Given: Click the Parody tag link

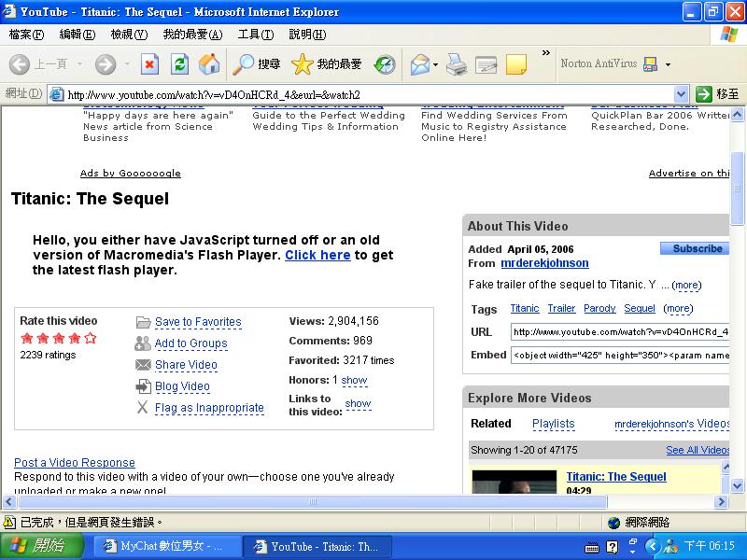Looking at the screenshot, I should pos(599,309).
